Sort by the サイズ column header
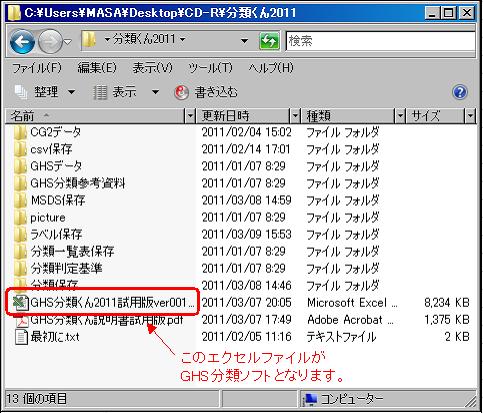The height and width of the screenshot is (413, 483). click(435, 116)
